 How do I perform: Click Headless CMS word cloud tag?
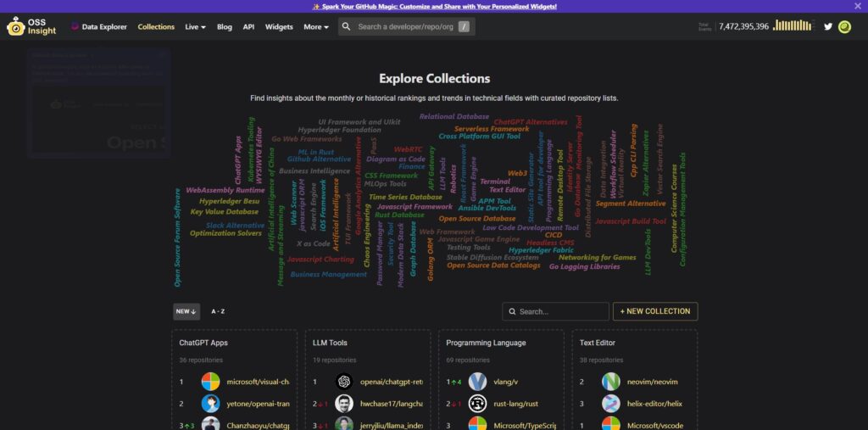click(549, 243)
